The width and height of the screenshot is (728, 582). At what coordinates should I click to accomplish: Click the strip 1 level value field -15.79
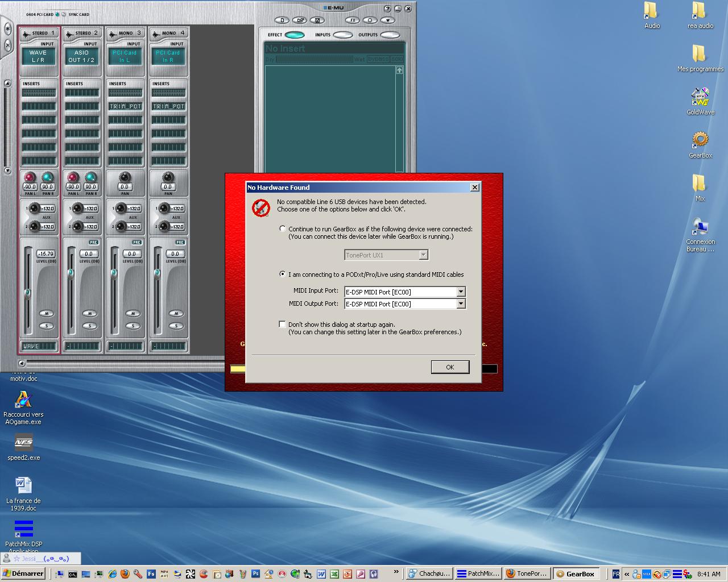tap(47, 253)
